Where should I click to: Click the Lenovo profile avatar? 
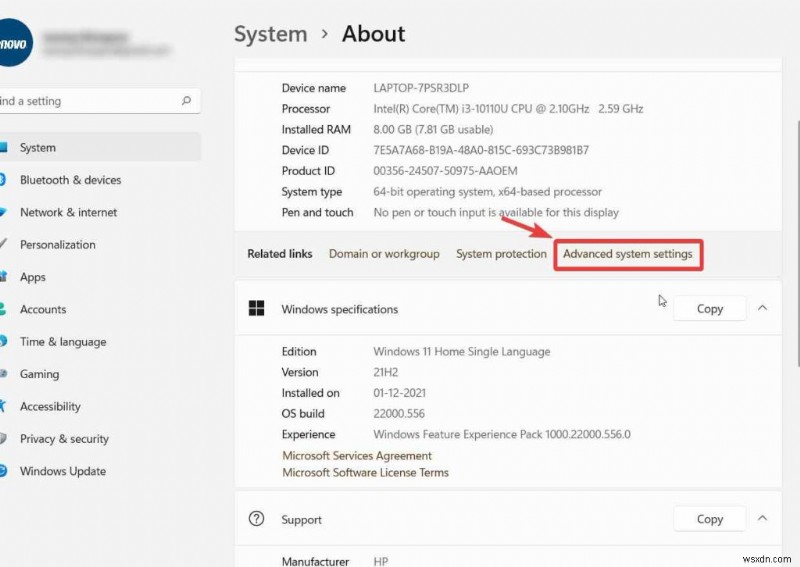click(14, 43)
